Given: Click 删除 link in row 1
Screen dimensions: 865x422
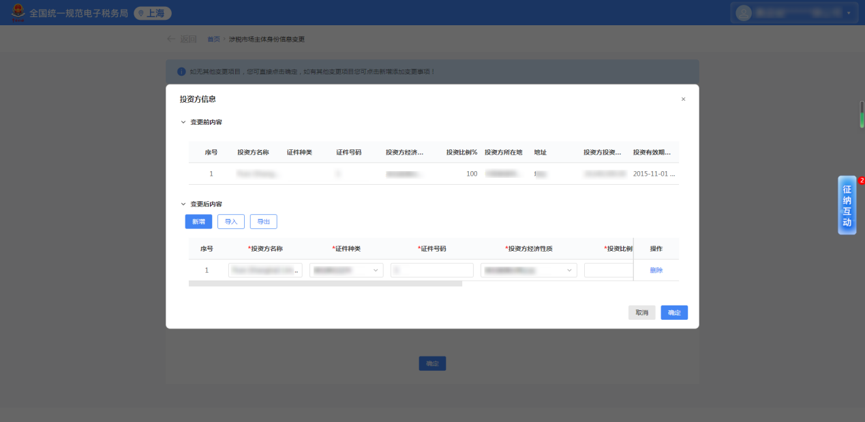Looking at the screenshot, I should [x=656, y=270].
